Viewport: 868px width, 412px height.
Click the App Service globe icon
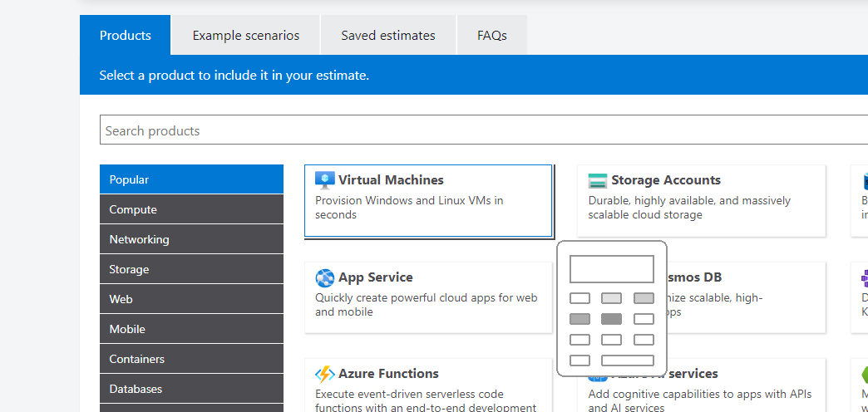tap(325, 277)
